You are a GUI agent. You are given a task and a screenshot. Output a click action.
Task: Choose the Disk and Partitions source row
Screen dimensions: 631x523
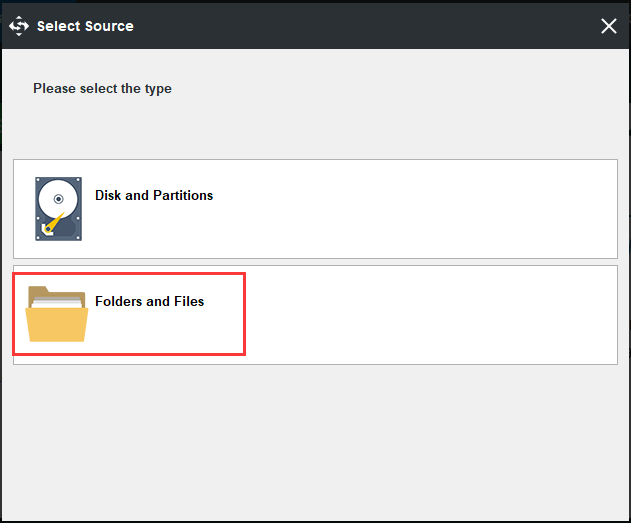(315, 209)
